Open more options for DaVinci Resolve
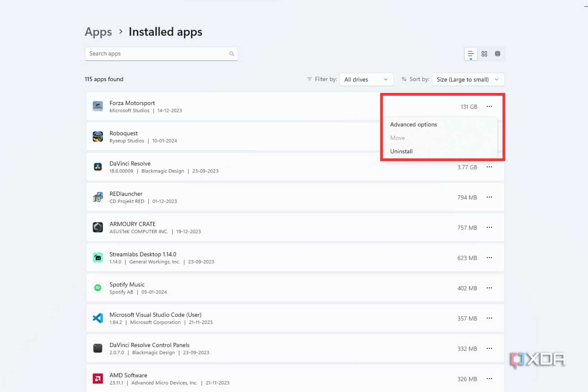 (489, 167)
